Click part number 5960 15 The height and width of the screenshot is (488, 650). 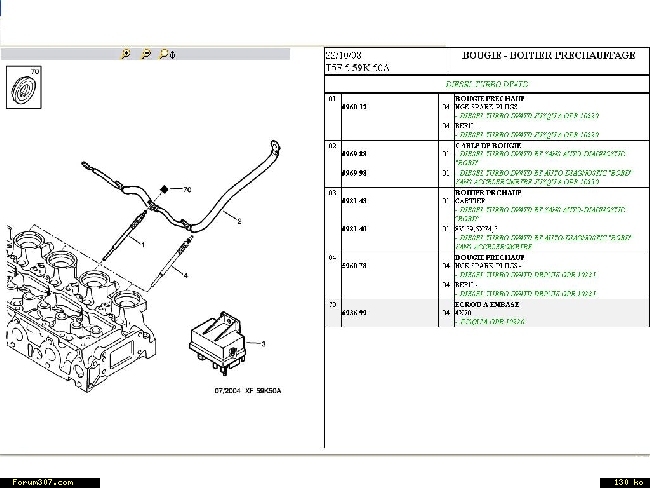pyautogui.click(x=354, y=107)
